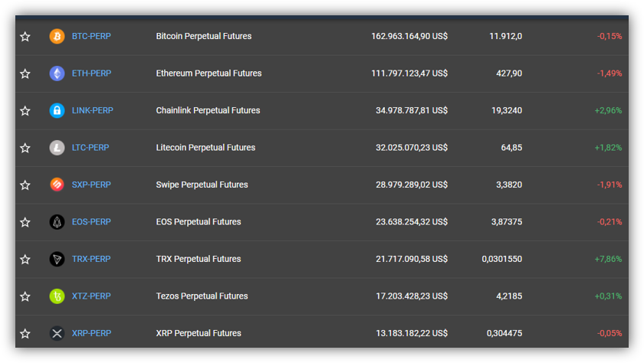Select the Litecoin Perpetual Futures row
644x363 pixels.
click(322, 148)
